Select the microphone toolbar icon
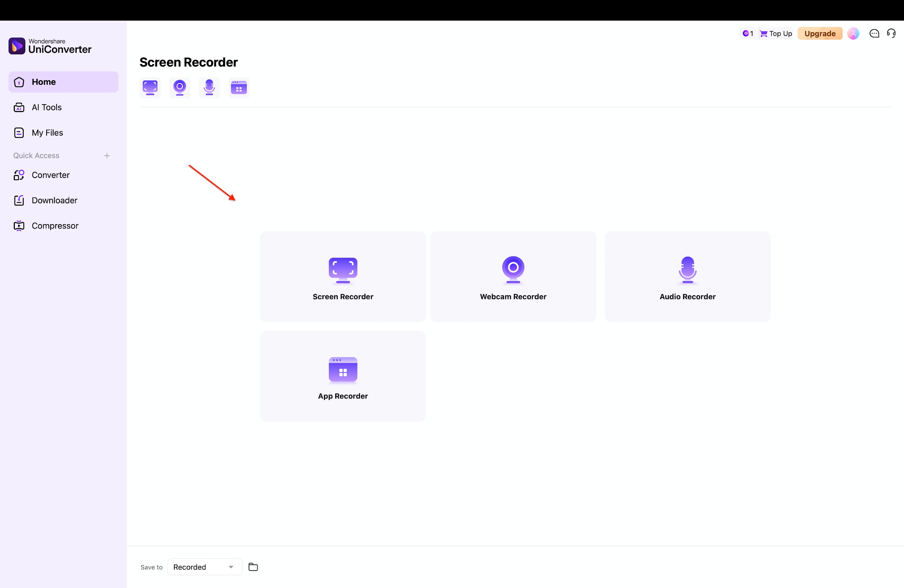The height and width of the screenshot is (588, 904). 209,88
